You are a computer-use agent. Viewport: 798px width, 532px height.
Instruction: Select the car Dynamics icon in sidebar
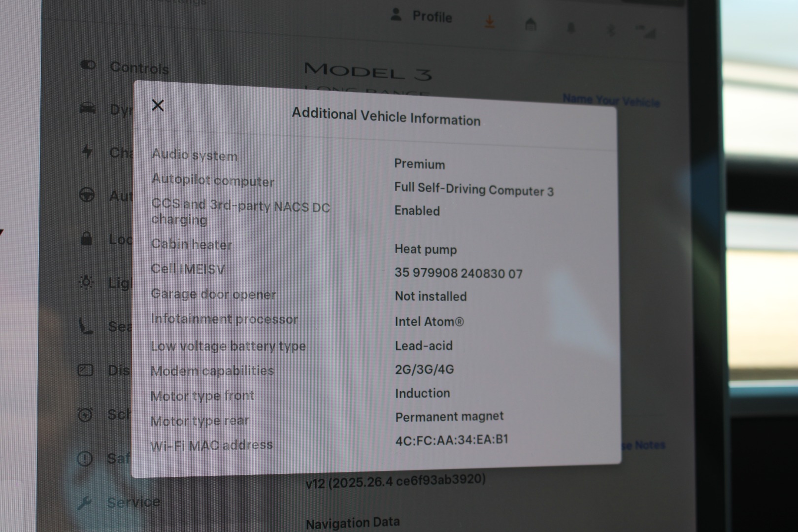pyautogui.click(x=88, y=108)
